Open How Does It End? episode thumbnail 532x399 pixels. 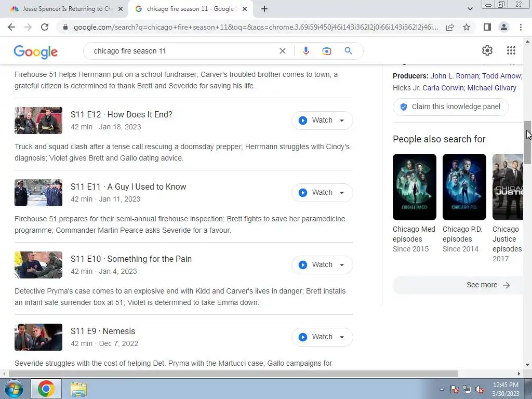click(38, 121)
